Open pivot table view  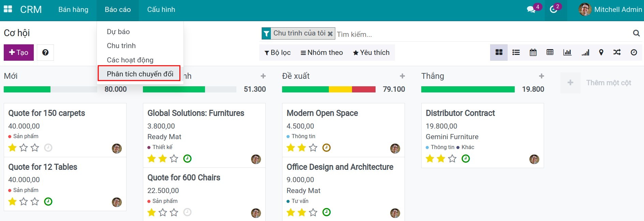550,53
